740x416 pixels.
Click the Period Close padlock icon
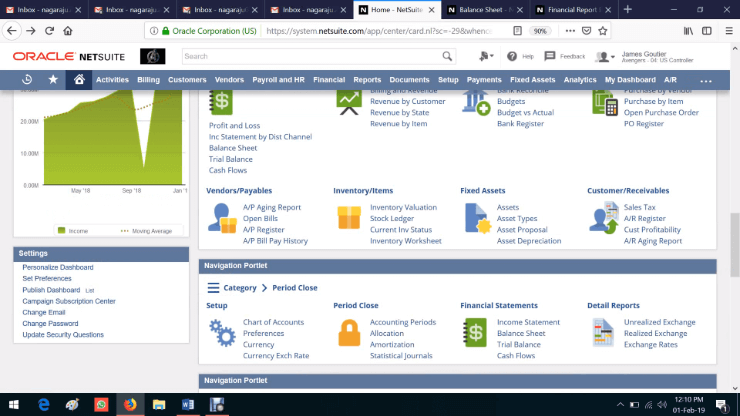click(349, 332)
